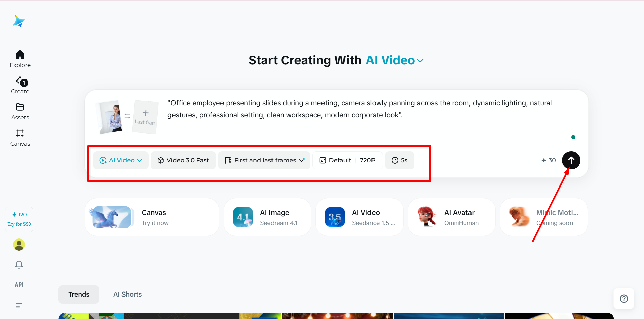Open the API section in the sidebar
The height and width of the screenshot is (319, 644).
click(x=19, y=284)
